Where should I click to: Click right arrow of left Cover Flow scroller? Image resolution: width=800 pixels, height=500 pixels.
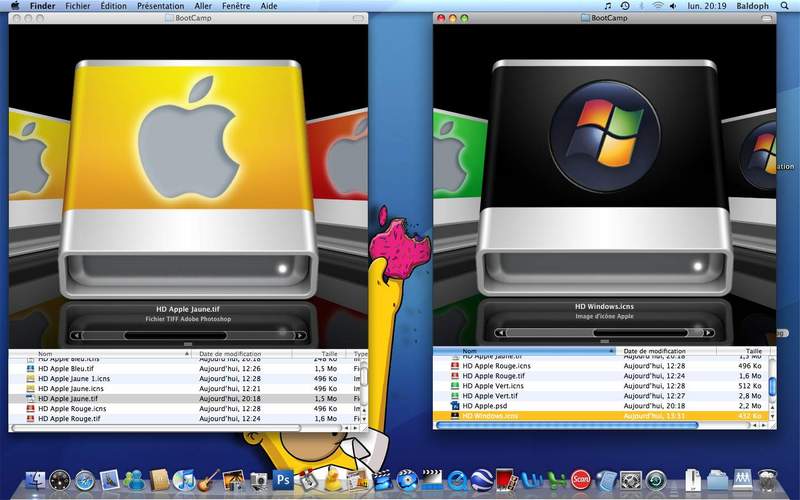[300, 335]
